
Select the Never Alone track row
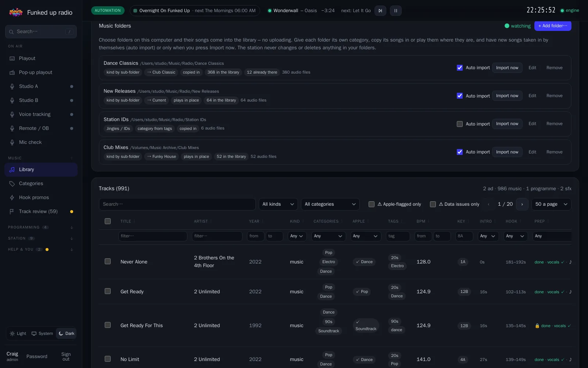click(x=108, y=261)
